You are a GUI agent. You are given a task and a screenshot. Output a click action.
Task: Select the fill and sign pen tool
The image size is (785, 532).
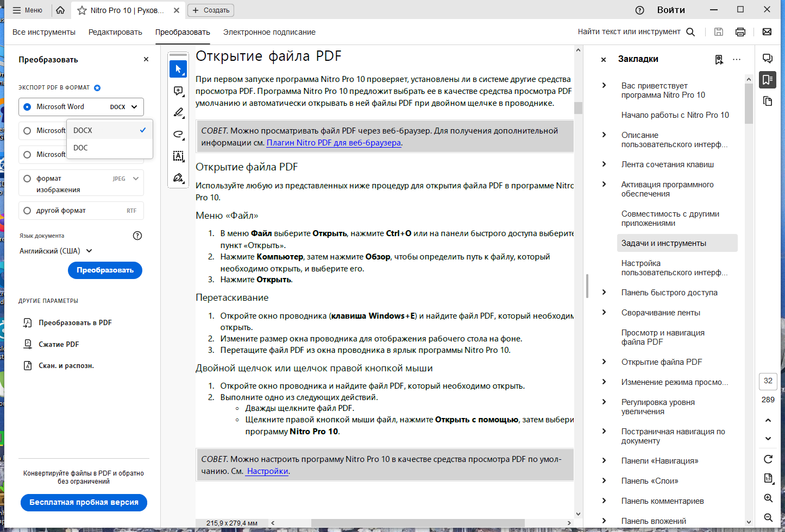[178, 178]
